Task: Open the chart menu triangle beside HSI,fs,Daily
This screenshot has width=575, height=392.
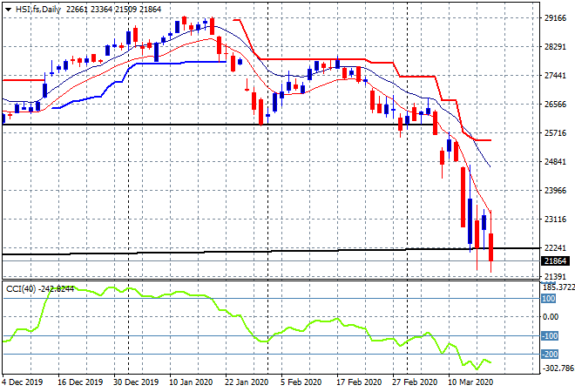Action: (x=8, y=10)
